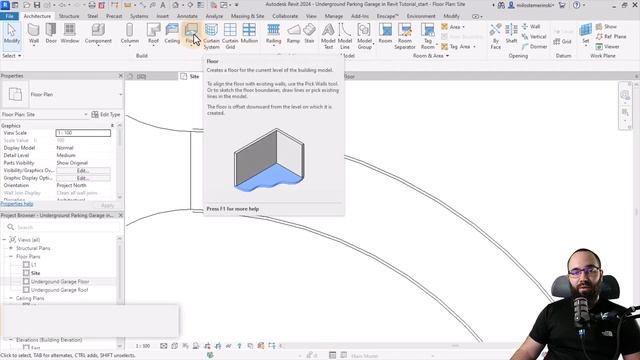Click the Show work plane button
Viewport: 640px width, 360px height.
pos(607,27)
